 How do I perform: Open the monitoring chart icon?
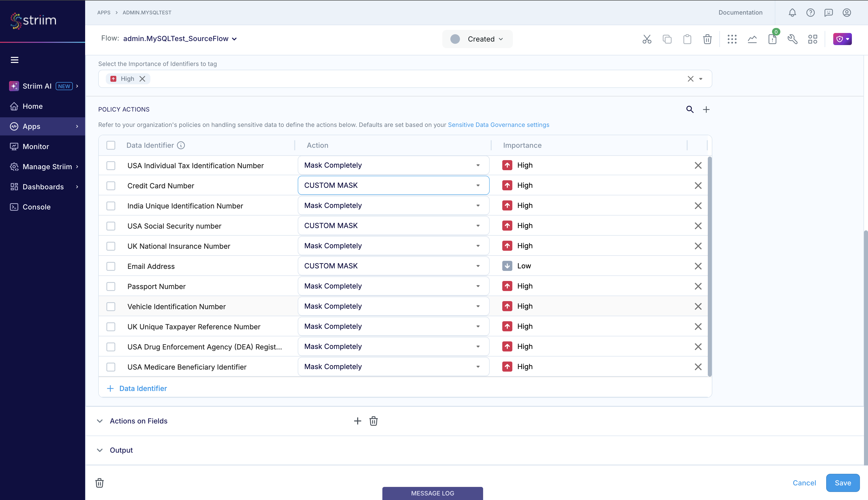pyautogui.click(x=752, y=39)
